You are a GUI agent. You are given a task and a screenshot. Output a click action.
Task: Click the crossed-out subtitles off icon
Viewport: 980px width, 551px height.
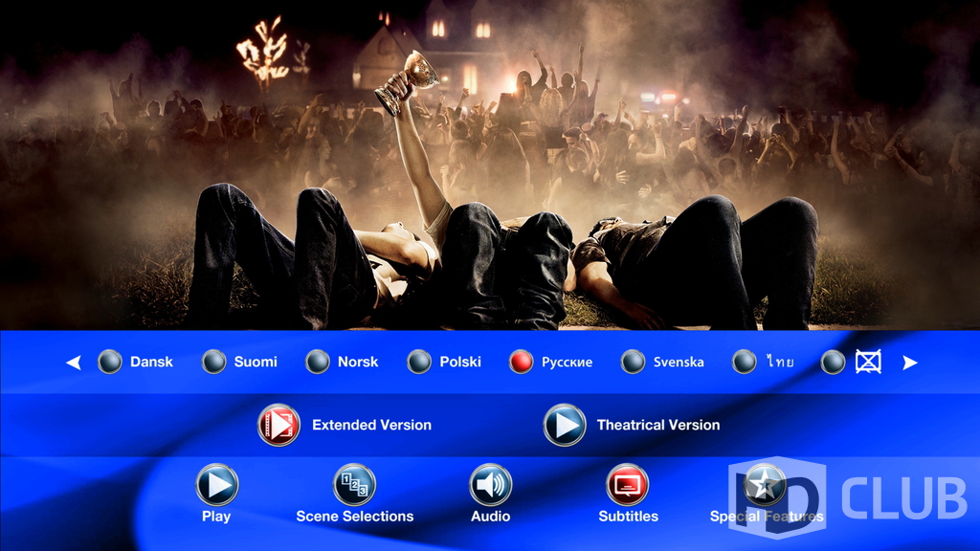tap(869, 362)
